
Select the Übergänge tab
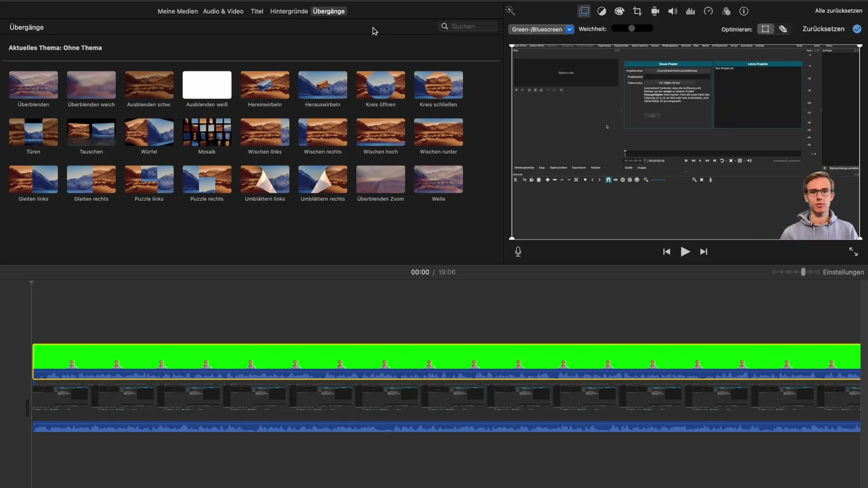pos(329,11)
